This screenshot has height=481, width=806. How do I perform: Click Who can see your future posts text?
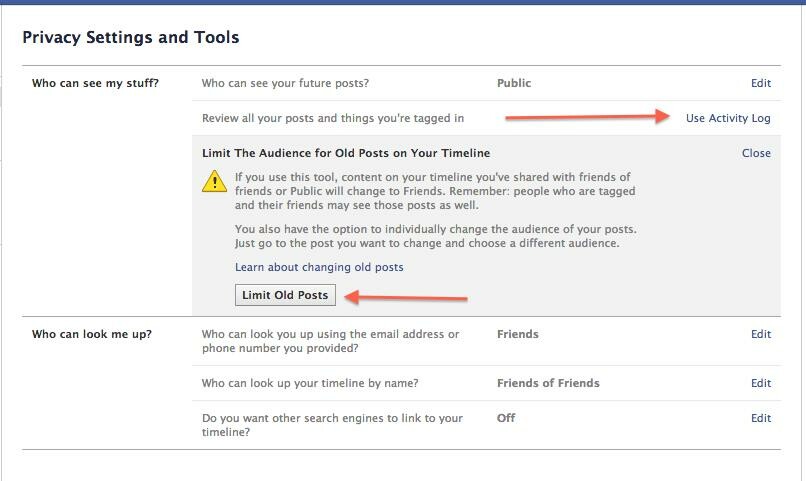coord(285,83)
